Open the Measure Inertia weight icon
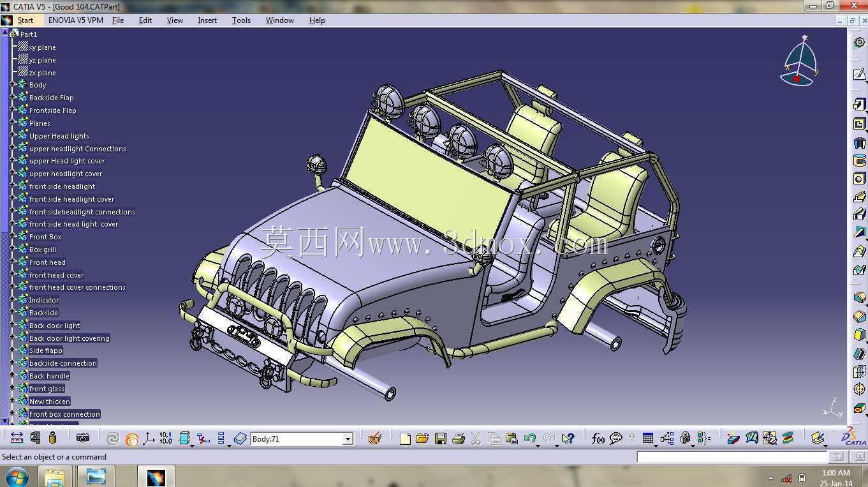Image resolution: width=868 pixels, height=487 pixels. (x=53, y=438)
